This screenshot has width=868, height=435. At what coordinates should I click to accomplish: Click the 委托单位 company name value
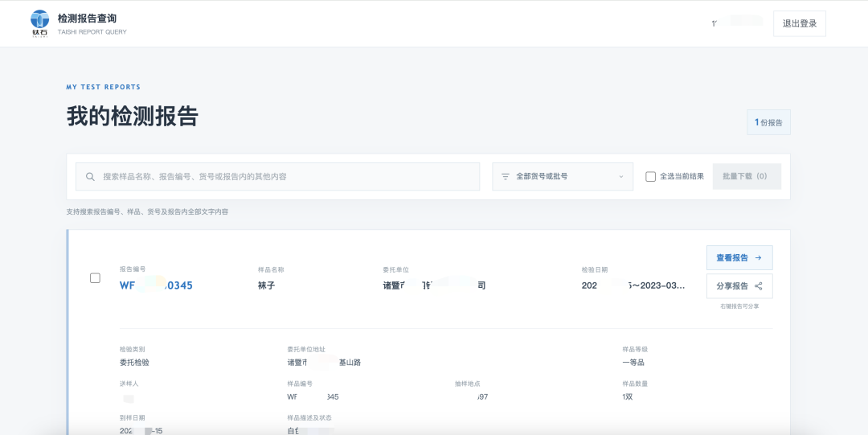(x=434, y=286)
